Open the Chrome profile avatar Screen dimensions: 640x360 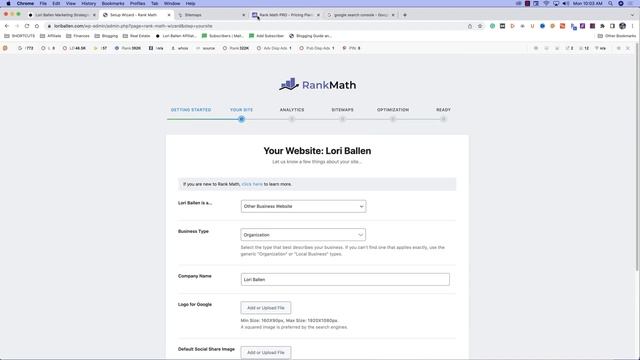tap(622, 26)
